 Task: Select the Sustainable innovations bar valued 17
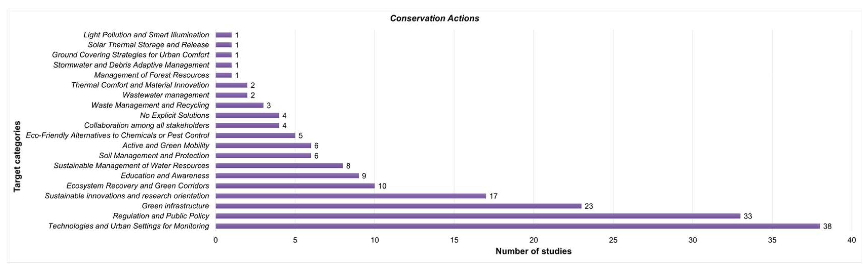(351, 196)
